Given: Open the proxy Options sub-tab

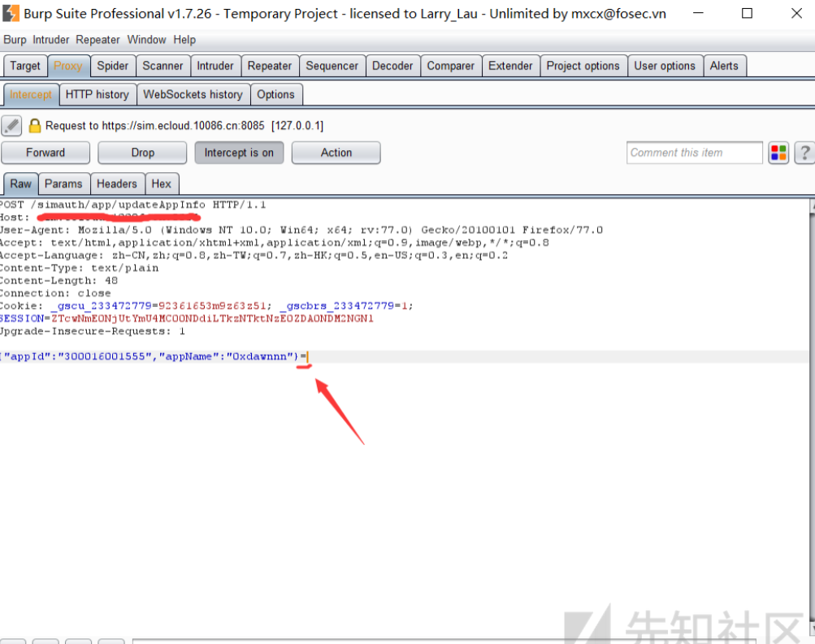Looking at the screenshot, I should [x=276, y=94].
